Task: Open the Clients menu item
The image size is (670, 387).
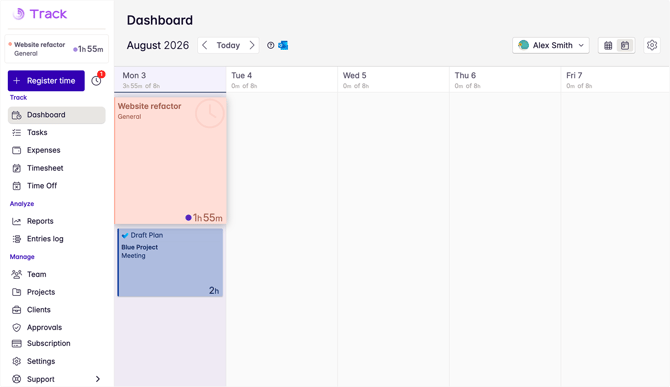Action: 56,310
